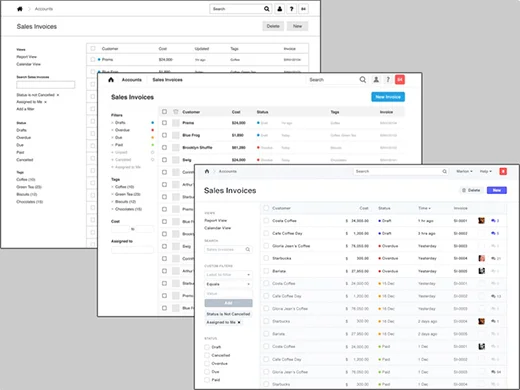Click Accounts breadcrumb in back window
The height and width of the screenshot is (390, 520).
click(44, 9)
